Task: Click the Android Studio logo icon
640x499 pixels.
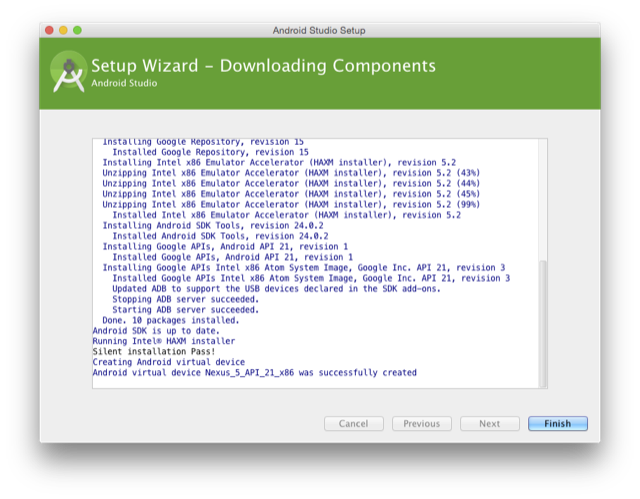Action: (x=69, y=72)
